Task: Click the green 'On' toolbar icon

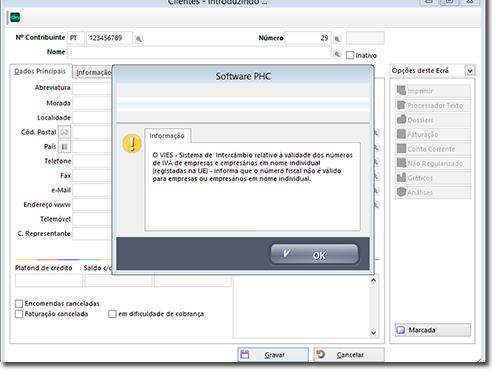Action: pos(15,17)
